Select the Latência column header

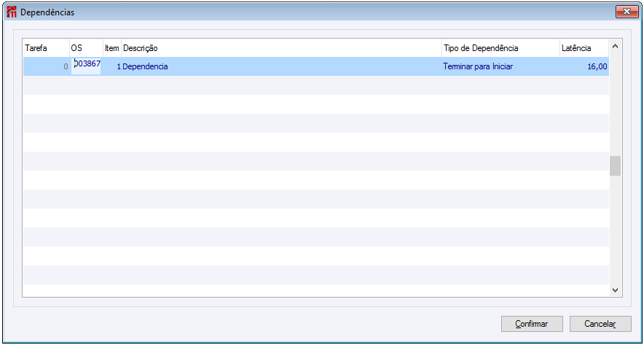[584, 48]
